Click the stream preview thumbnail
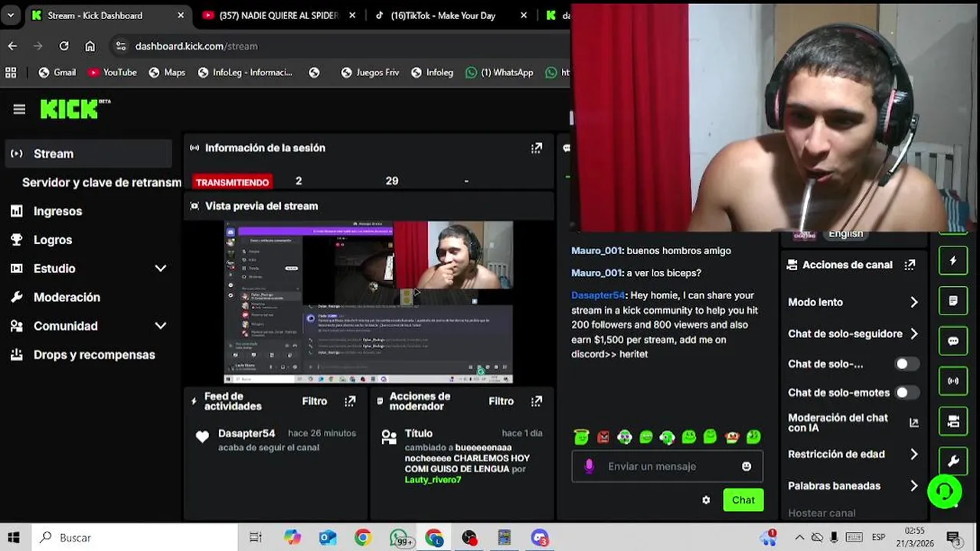The width and height of the screenshot is (980, 551). click(x=368, y=302)
